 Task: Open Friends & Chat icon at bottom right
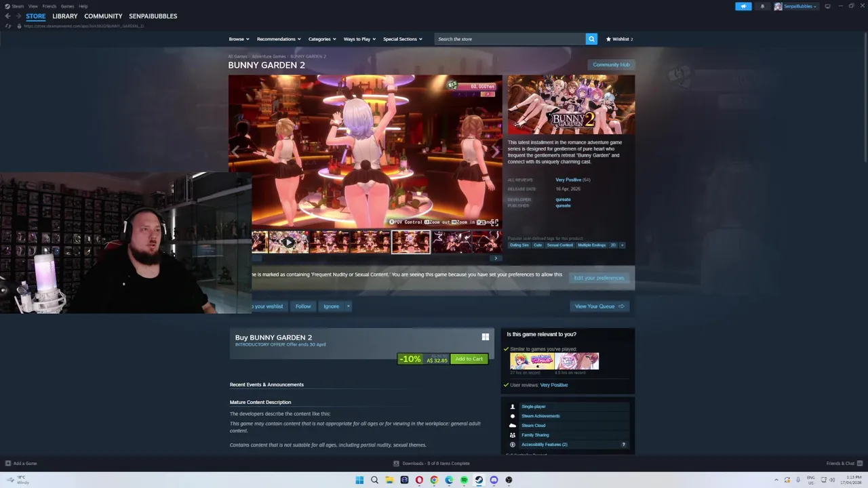pos(860,464)
